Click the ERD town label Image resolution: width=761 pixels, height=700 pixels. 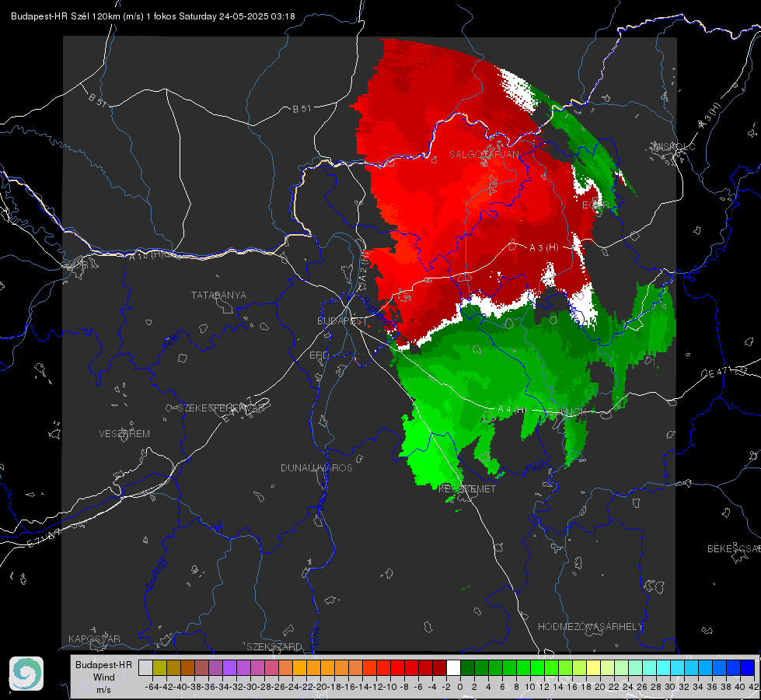(319, 355)
